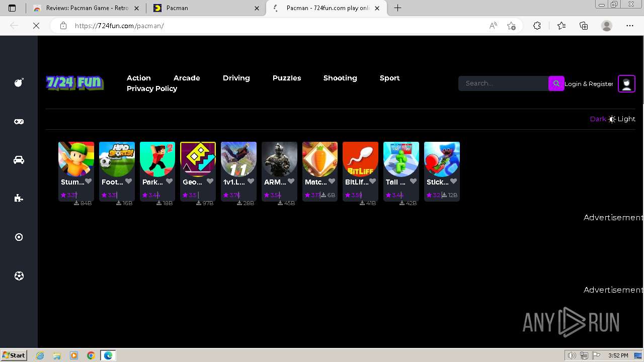Open Sport soccer ball icon in sidebar
This screenshot has height=362, width=644.
tap(19, 276)
